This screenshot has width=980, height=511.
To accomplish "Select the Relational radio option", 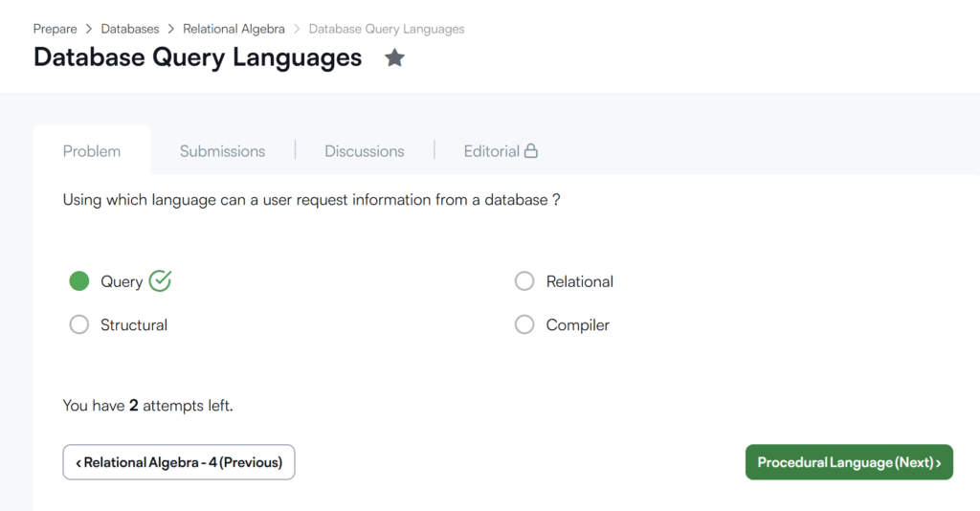I will [524, 281].
